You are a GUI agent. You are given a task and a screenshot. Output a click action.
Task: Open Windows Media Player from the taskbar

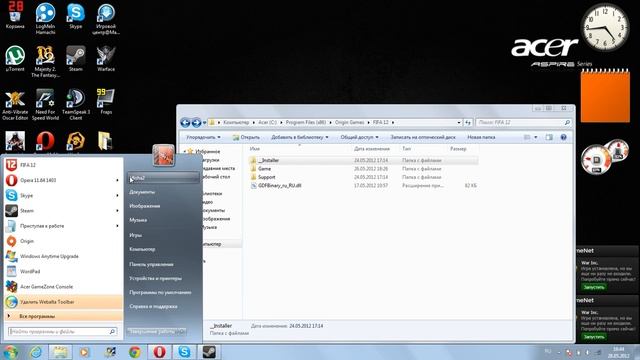pyautogui.click(x=84, y=352)
